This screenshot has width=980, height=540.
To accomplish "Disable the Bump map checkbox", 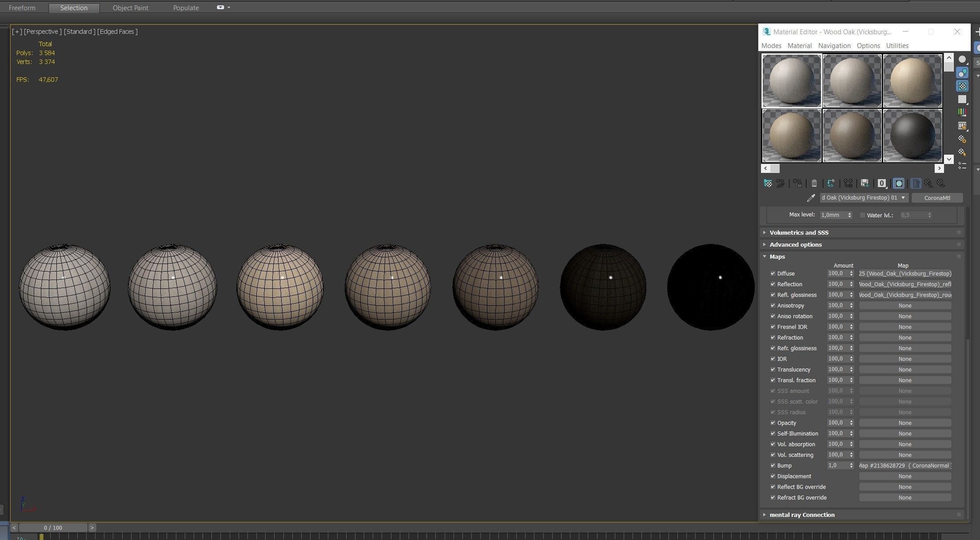I will pos(773,465).
